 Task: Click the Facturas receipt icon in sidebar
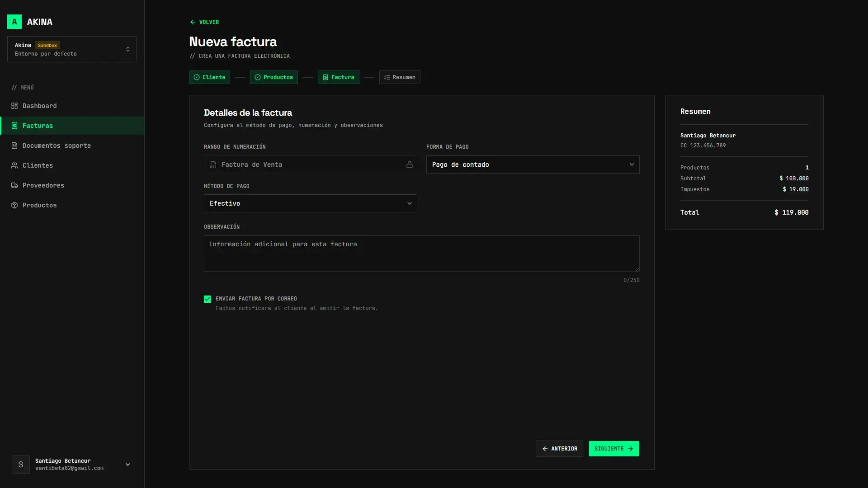[14, 126]
